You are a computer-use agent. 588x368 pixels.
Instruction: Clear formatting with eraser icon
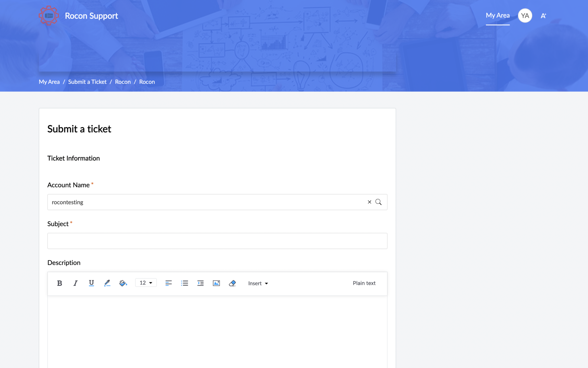coord(232,283)
